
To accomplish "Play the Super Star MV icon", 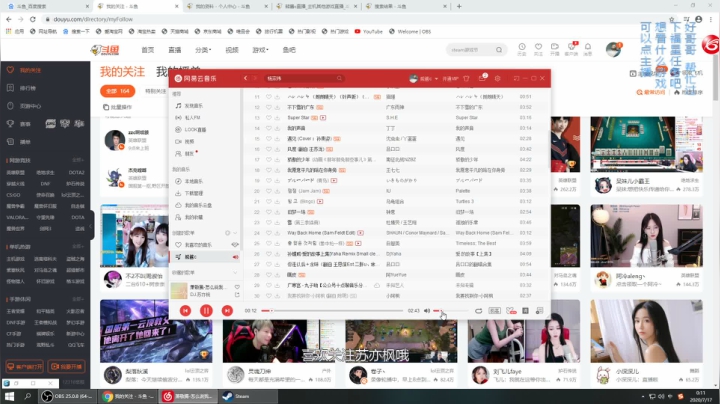I will coord(323,118).
